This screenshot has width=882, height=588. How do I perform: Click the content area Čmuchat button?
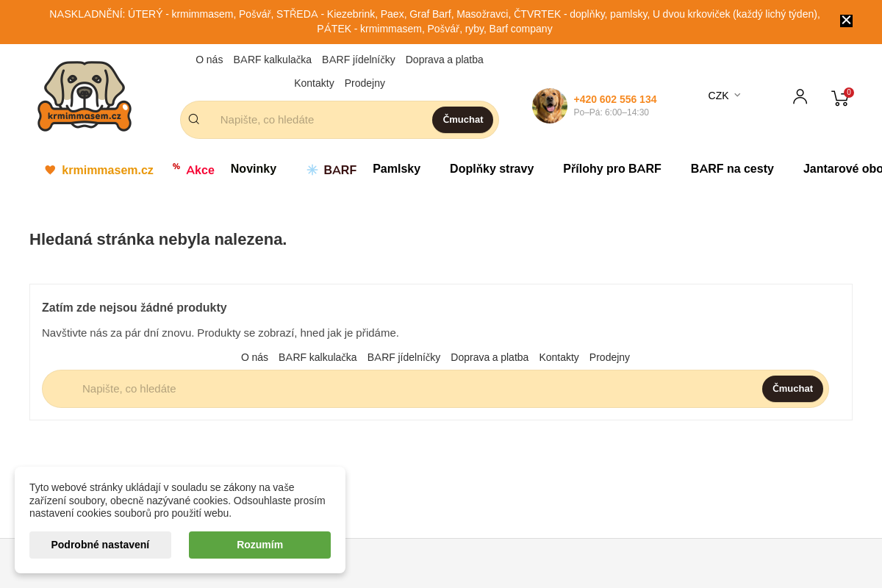click(x=792, y=389)
